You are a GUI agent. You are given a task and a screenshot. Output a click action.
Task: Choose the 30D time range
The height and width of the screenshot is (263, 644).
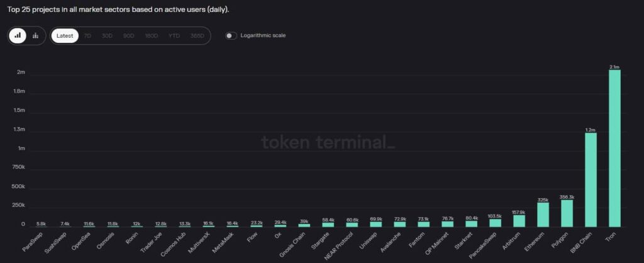pos(107,36)
